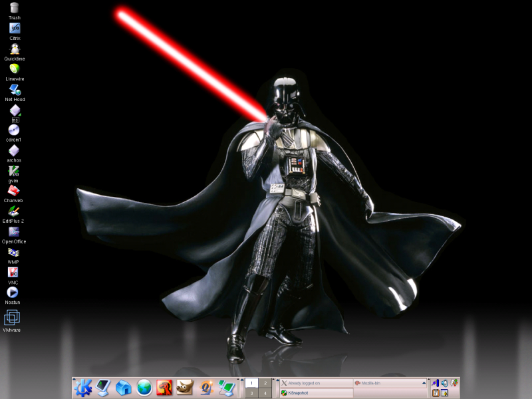The image size is (532, 399).
Task: Open the archos device icon
Action: tap(14, 151)
